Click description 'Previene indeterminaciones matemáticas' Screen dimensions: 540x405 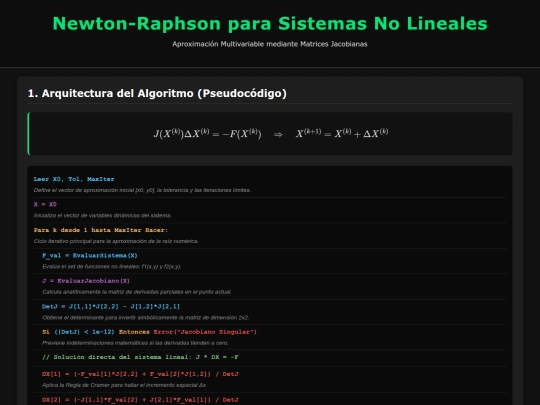(135, 343)
